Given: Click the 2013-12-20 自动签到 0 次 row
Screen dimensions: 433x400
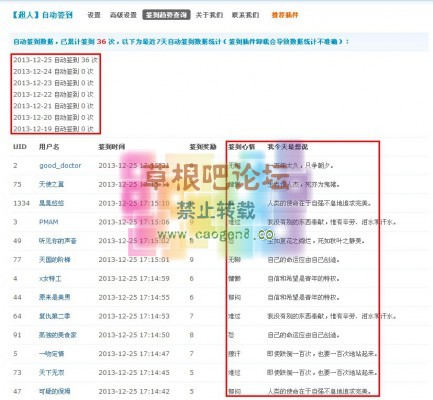Looking at the screenshot, I should click(53, 117).
